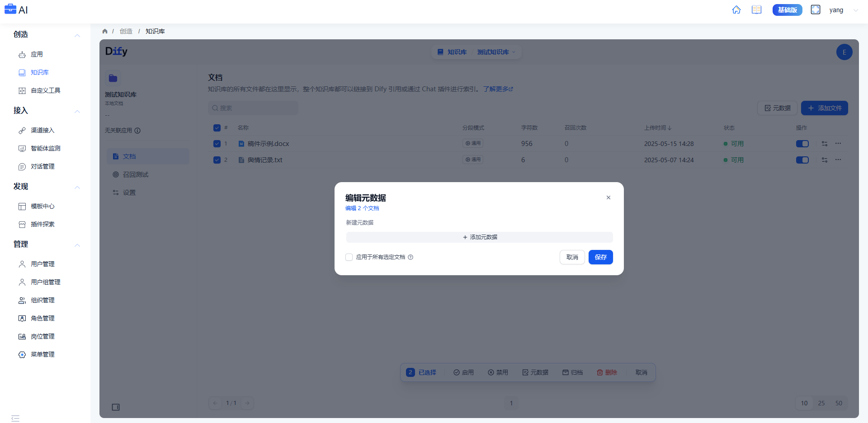Uncheck the 稿件示例.docx row checkbox
Image resolution: width=868 pixels, height=423 pixels.
coord(217,144)
